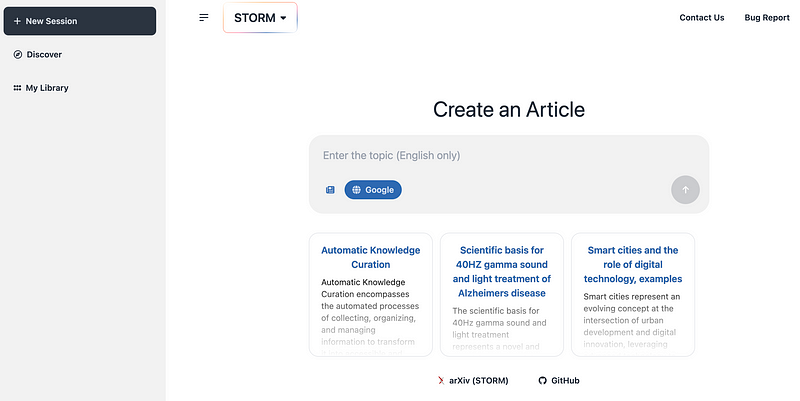This screenshot has width=800, height=401.
Task: Click the My Library grid icon
Action: click(x=17, y=88)
